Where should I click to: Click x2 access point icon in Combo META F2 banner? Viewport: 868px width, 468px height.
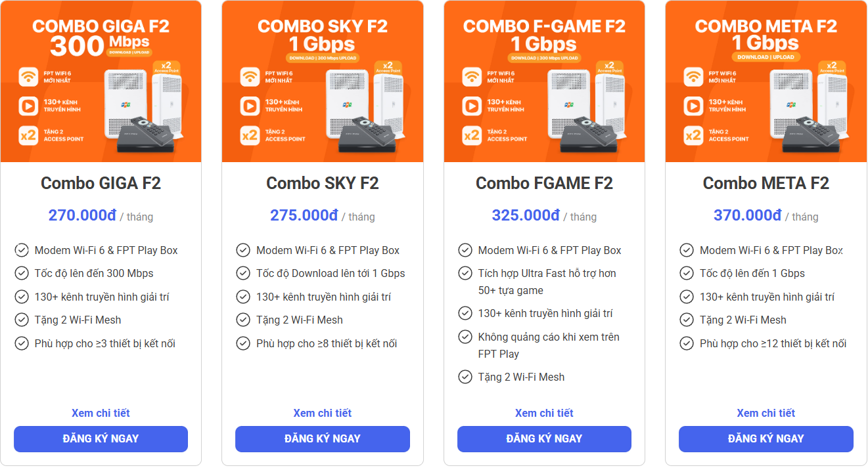pyautogui.click(x=693, y=135)
